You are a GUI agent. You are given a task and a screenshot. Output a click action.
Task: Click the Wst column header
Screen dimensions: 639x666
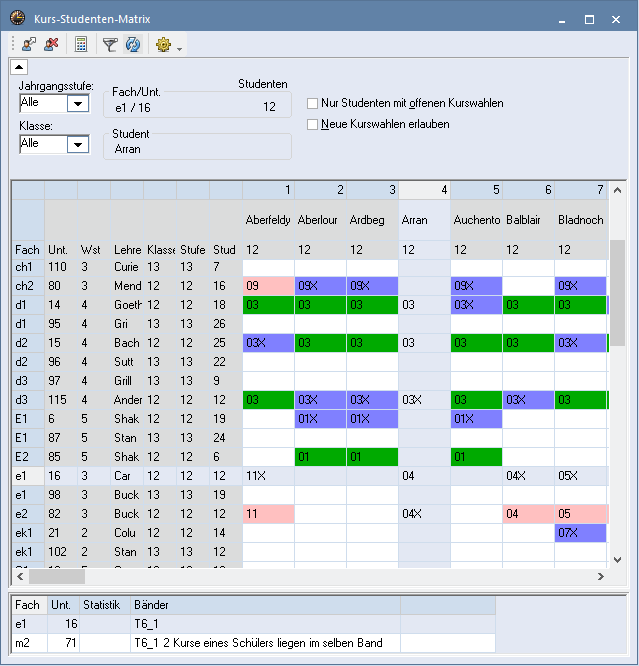coord(93,250)
